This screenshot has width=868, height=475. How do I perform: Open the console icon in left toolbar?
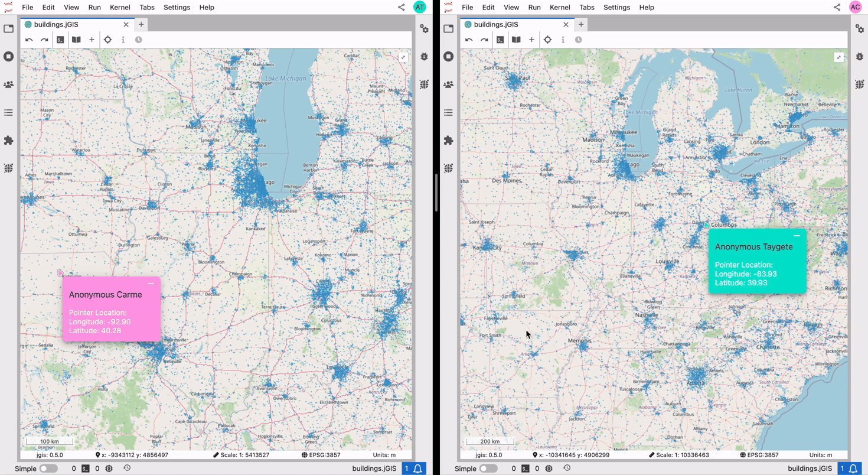(60, 40)
